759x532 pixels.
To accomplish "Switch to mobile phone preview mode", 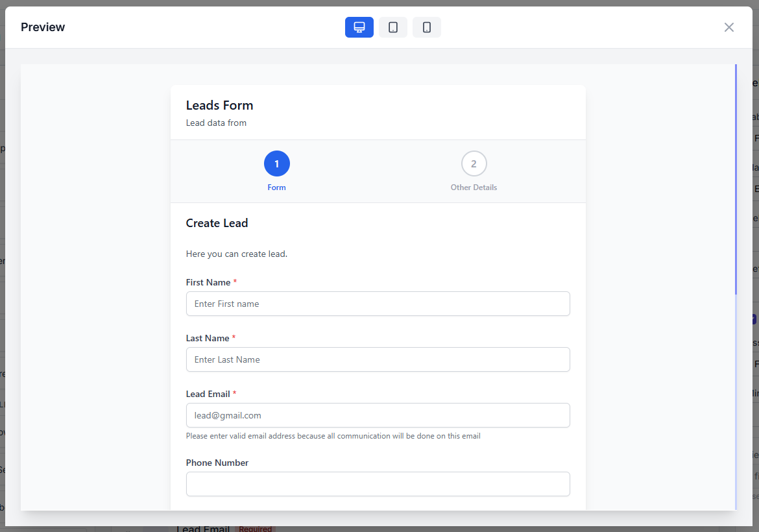I will (426, 27).
